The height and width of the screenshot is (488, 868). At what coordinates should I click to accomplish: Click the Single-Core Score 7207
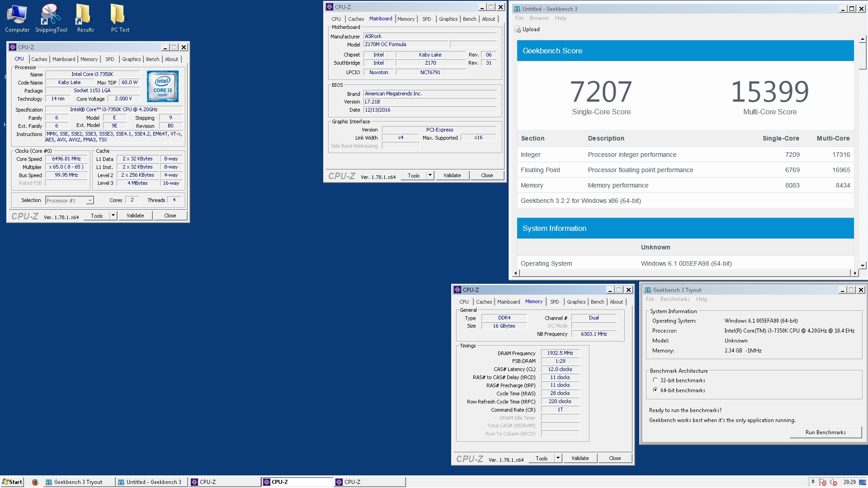coord(601,92)
